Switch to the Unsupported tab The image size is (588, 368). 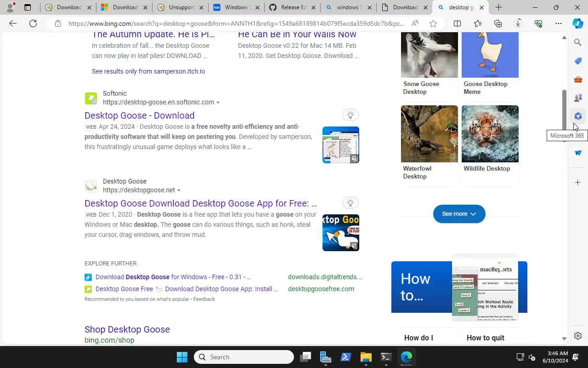(180, 7)
